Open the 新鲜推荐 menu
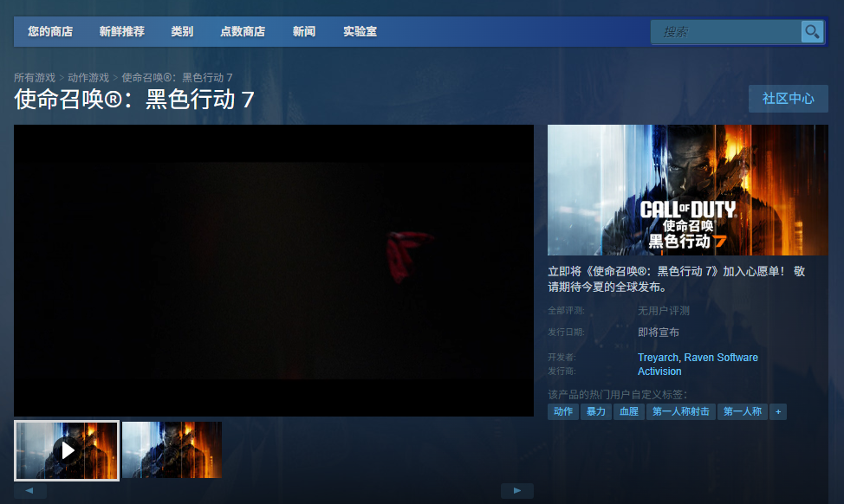 (x=121, y=32)
